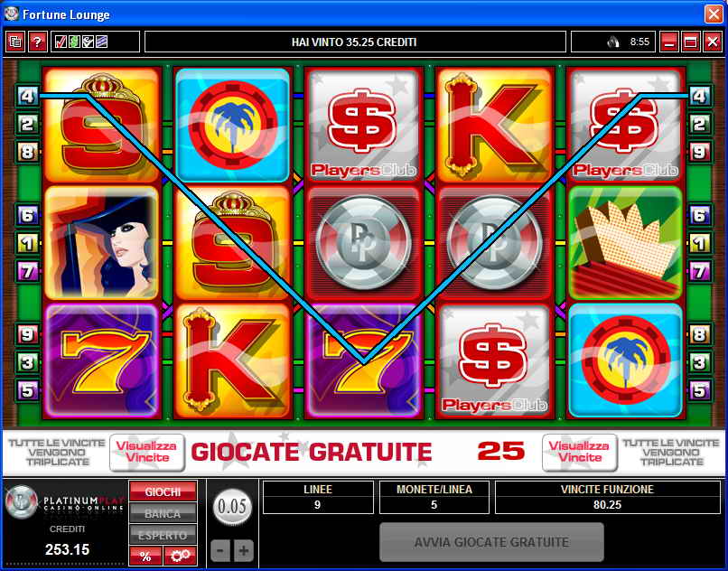The image size is (728, 571).
Task: Click the lady with hat reel symbol
Action: pos(102,242)
